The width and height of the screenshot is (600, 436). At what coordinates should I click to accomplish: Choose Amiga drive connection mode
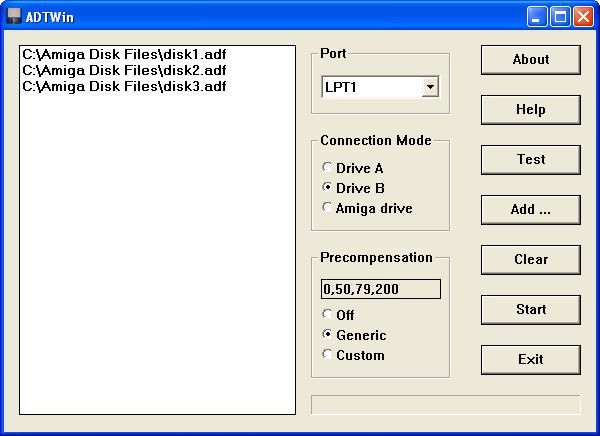[327, 208]
